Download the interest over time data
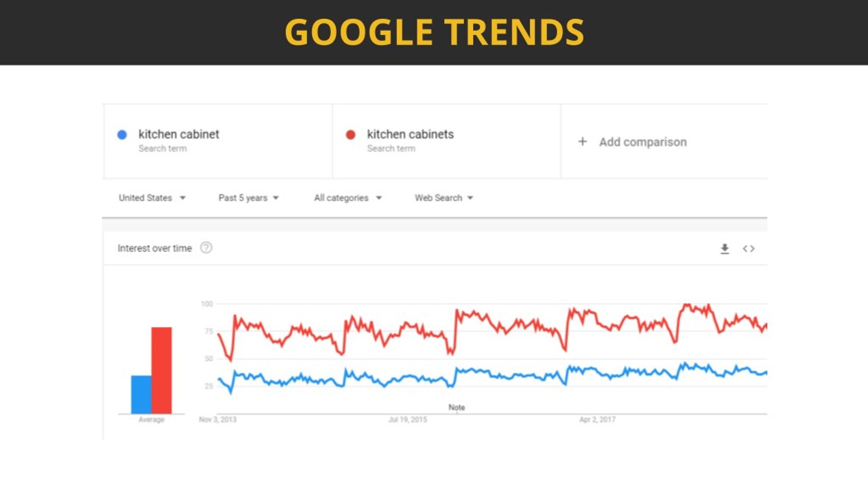Image resolution: width=868 pixels, height=488 pixels. coord(725,249)
